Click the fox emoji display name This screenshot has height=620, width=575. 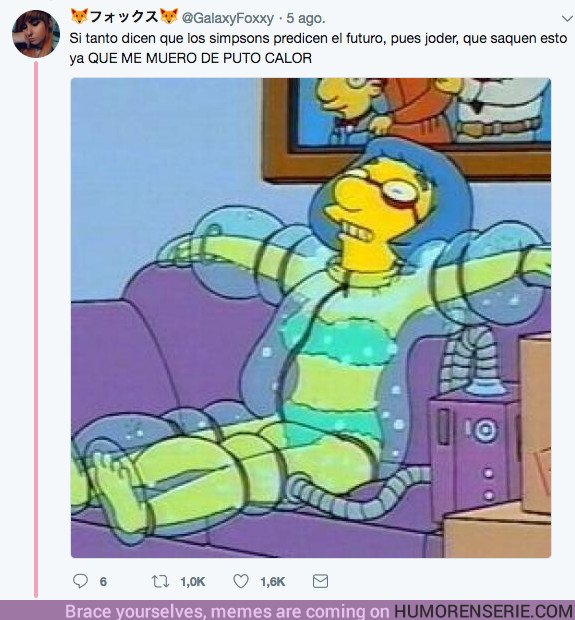coord(124,17)
